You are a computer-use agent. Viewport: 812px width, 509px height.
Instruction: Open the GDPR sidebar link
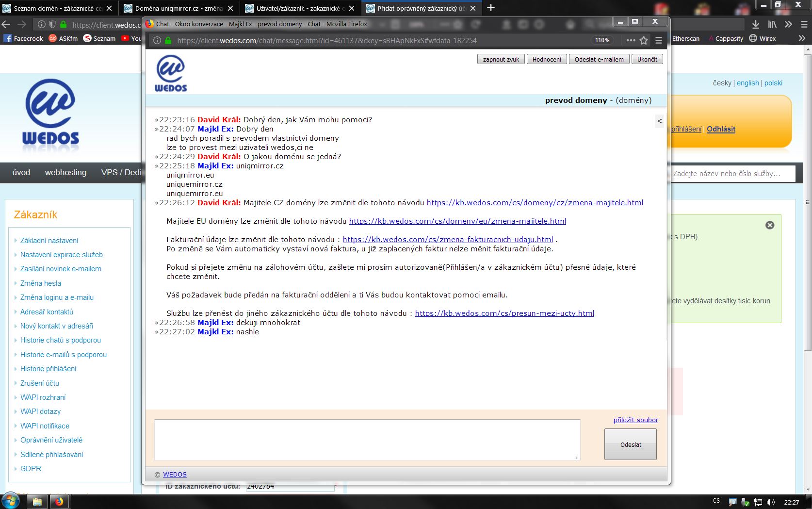coord(31,469)
